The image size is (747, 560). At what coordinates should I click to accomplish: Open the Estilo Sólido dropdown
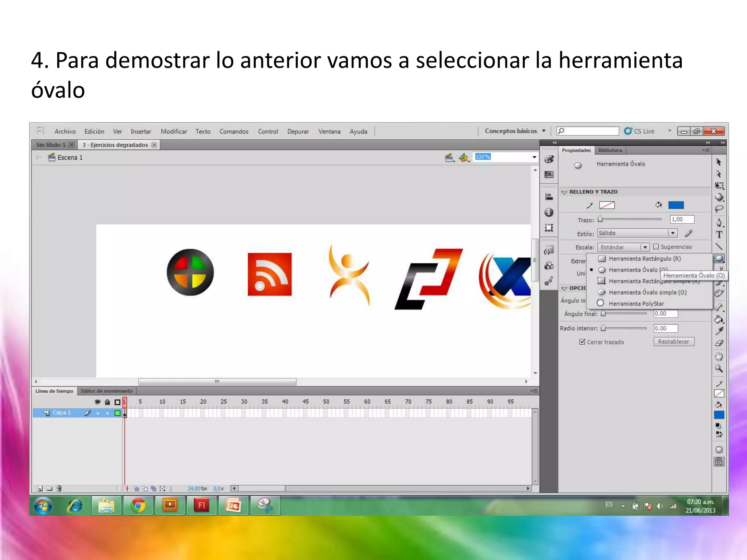point(637,233)
